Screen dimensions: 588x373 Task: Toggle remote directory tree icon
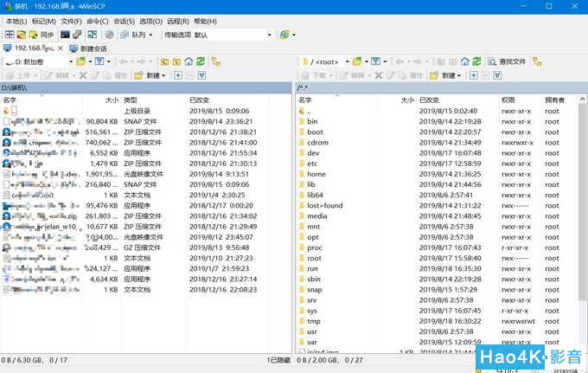coord(537,61)
